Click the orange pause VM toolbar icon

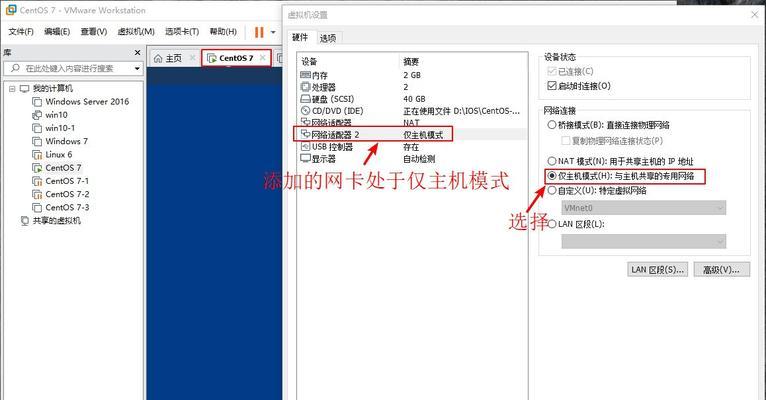[x=259, y=32]
